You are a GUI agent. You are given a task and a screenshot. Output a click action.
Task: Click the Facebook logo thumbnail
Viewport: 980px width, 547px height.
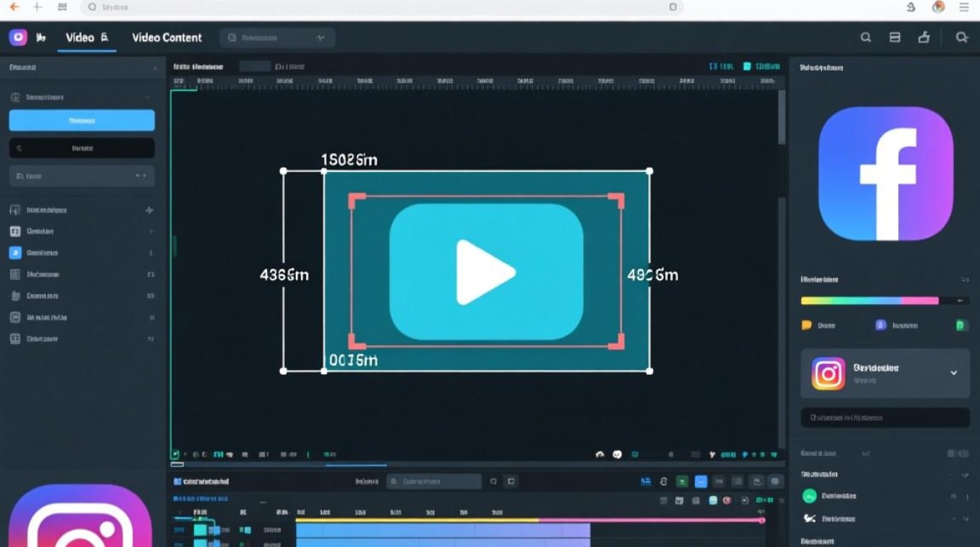[x=886, y=174]
